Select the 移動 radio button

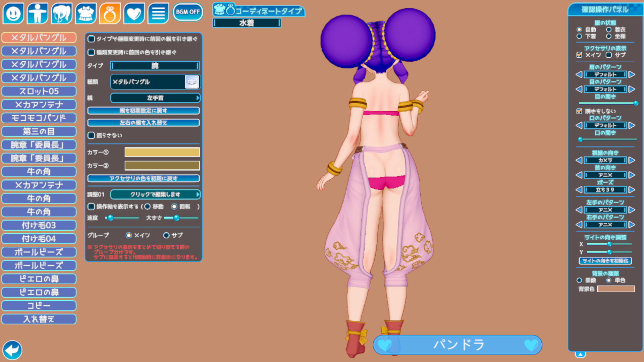[147, 206]
